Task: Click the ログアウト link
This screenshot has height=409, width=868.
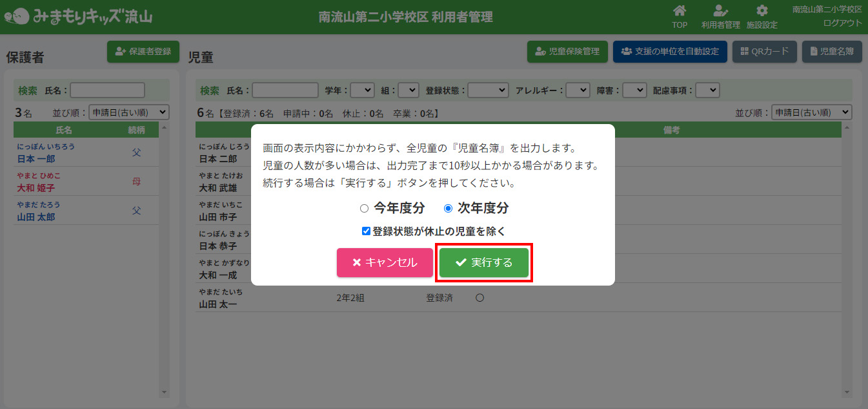Action: coord(842,23)
